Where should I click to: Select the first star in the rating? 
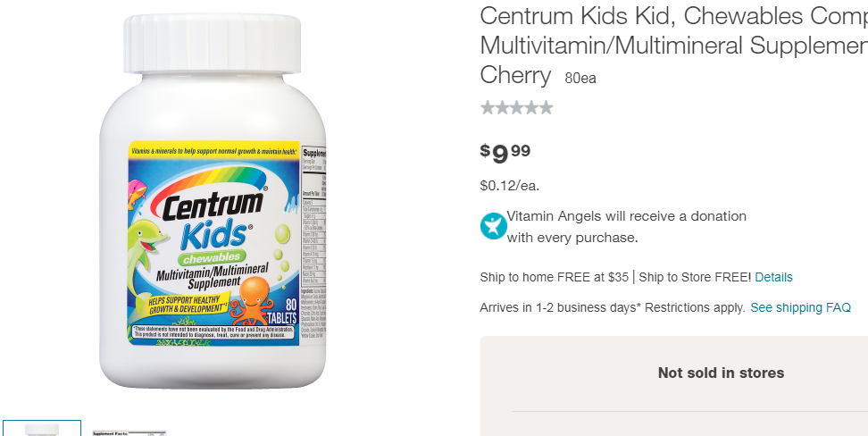click(x=488, y=107)
